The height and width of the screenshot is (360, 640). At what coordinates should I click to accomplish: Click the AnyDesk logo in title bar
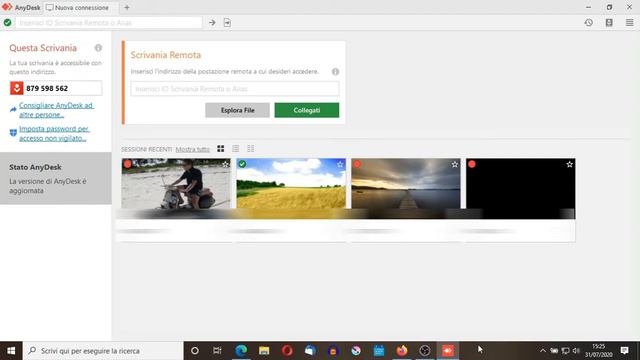[7, 7]
